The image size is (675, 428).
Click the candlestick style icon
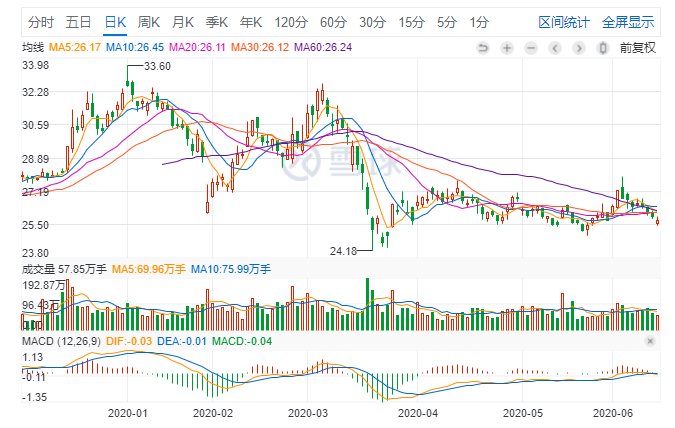click(603, 48)
